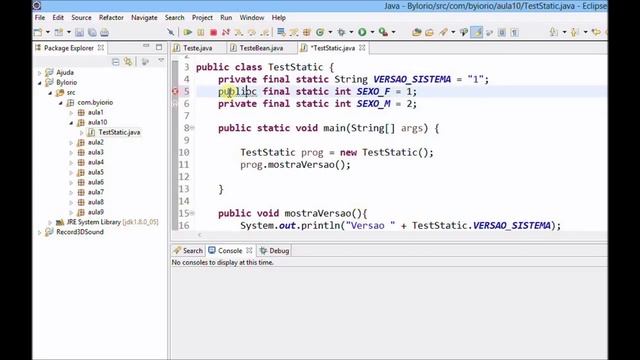Maximize the Package Explorer panel
640x360 pixels.
tap(159, 47)
